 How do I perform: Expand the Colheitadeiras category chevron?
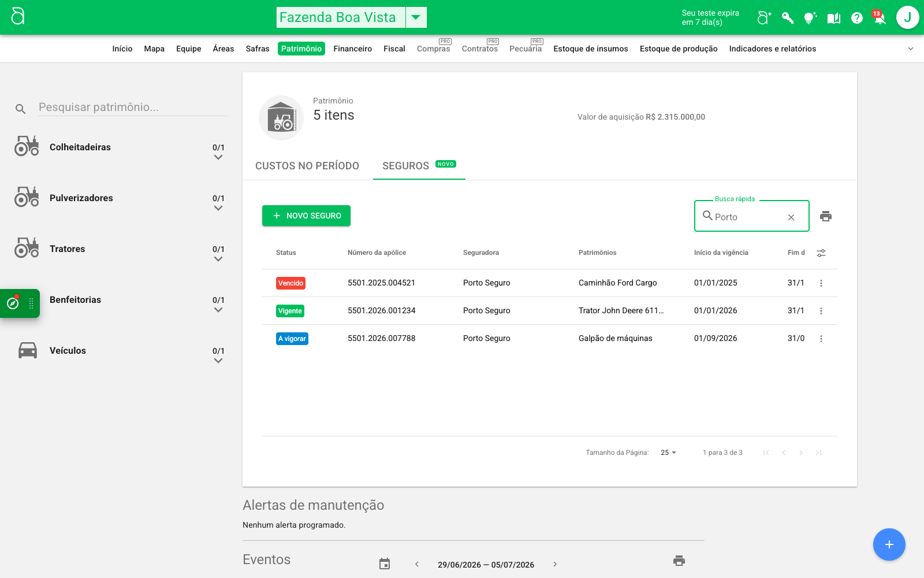pos(218,157)
